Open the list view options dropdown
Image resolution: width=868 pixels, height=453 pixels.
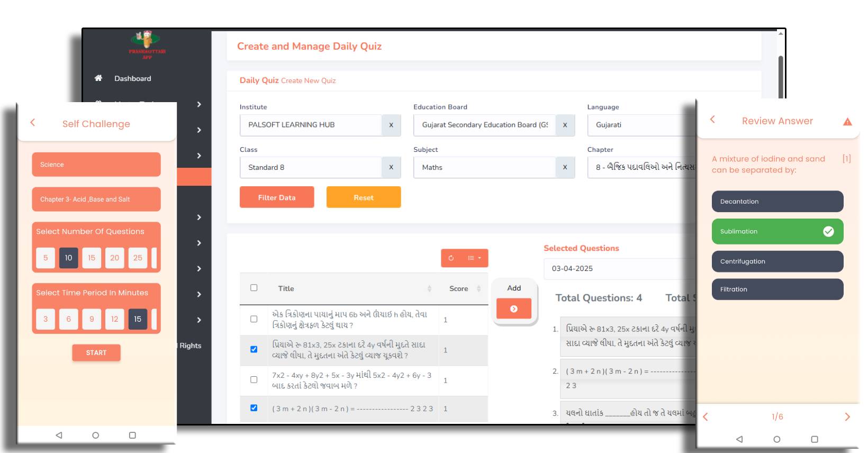point(474,258)
